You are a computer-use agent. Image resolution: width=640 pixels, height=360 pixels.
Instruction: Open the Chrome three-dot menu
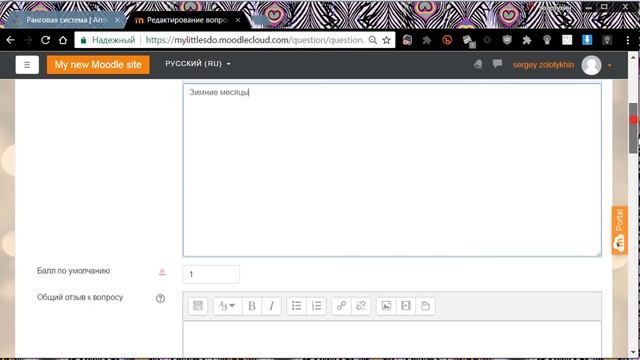pyautogui.click(x=628, y=40)
